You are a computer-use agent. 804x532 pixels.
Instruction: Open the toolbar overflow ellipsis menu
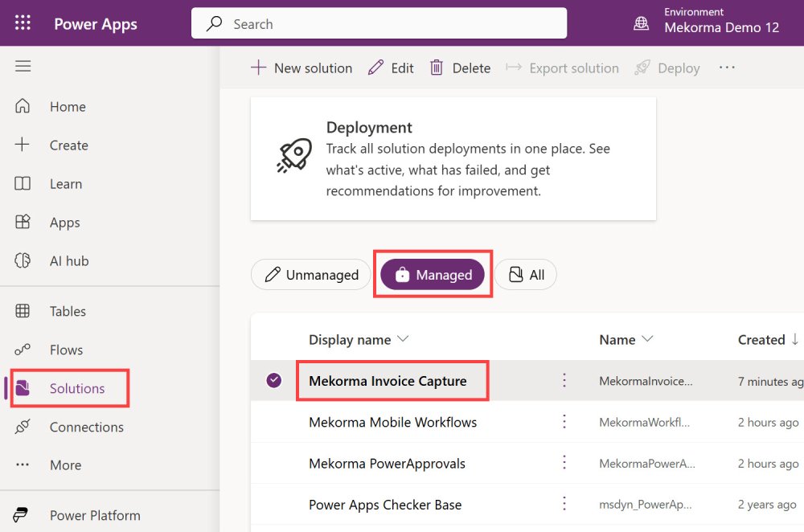coord(727,68)
